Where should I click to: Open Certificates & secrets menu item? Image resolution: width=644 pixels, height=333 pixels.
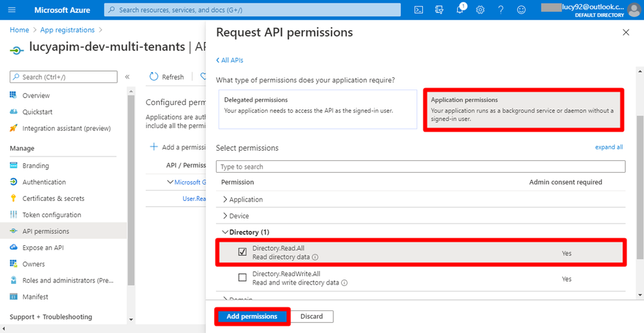pos(54,198)
